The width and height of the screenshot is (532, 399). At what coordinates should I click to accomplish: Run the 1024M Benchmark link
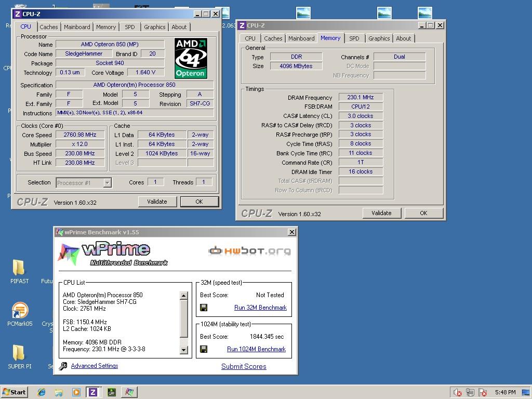point(257,349)
